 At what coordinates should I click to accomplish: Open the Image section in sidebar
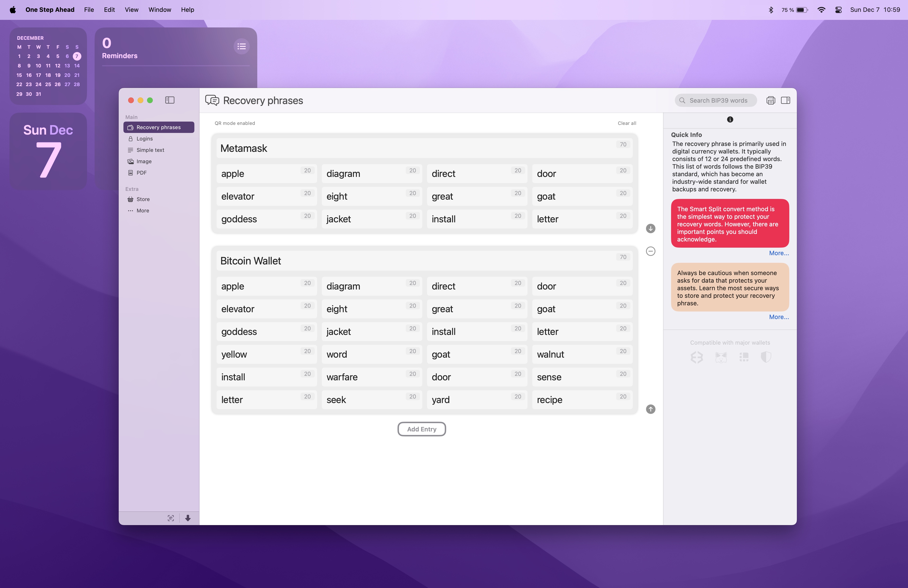144,161
